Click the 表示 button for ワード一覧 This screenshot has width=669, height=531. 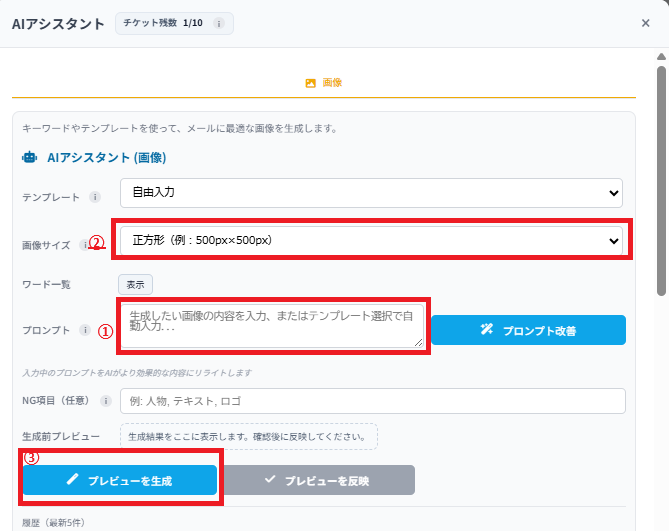click(135, 284)
